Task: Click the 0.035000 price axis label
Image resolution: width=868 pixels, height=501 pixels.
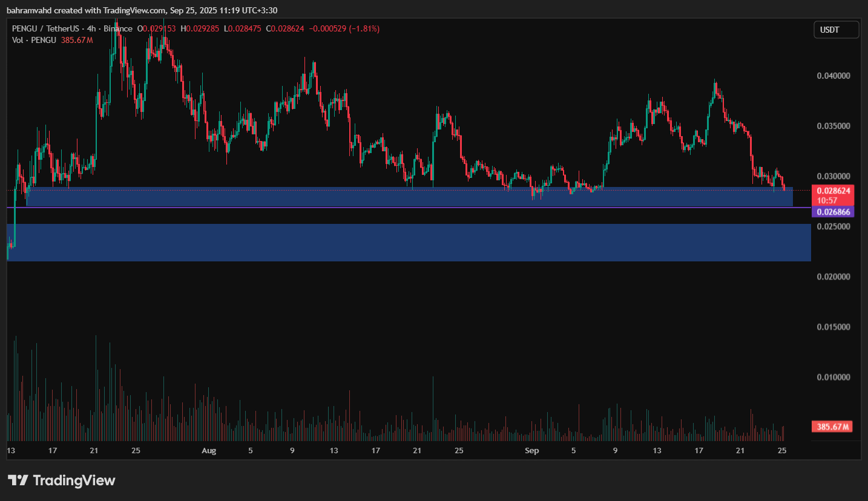Action: tap(833, 126)
